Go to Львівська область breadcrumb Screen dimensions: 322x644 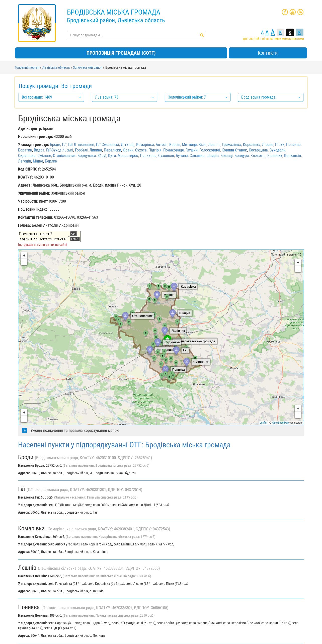(x=56, y=67)
